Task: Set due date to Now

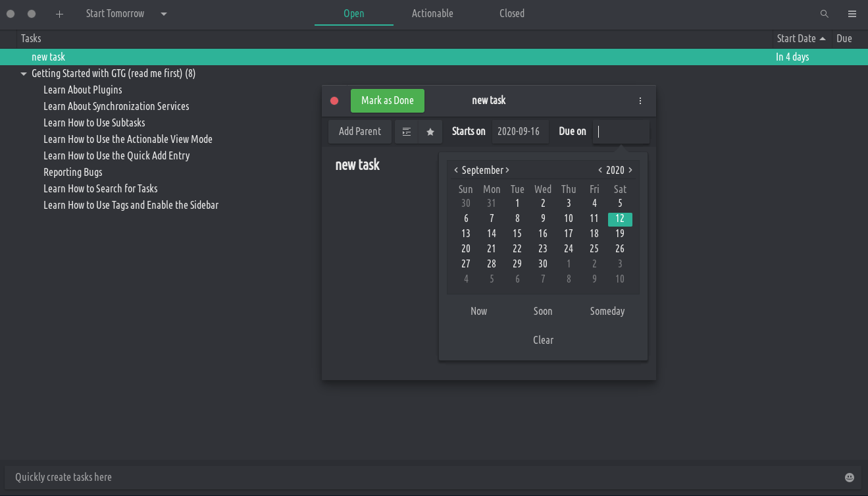Action: click(479, 311)
